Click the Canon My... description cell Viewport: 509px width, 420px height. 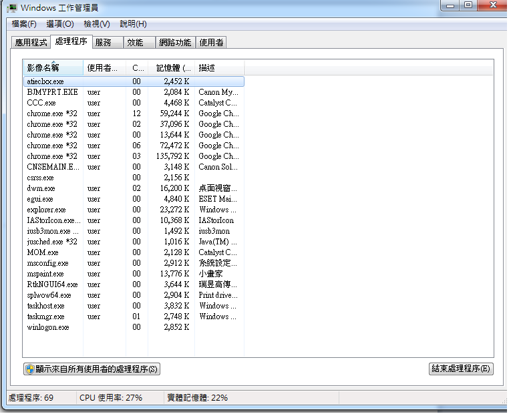218,92
